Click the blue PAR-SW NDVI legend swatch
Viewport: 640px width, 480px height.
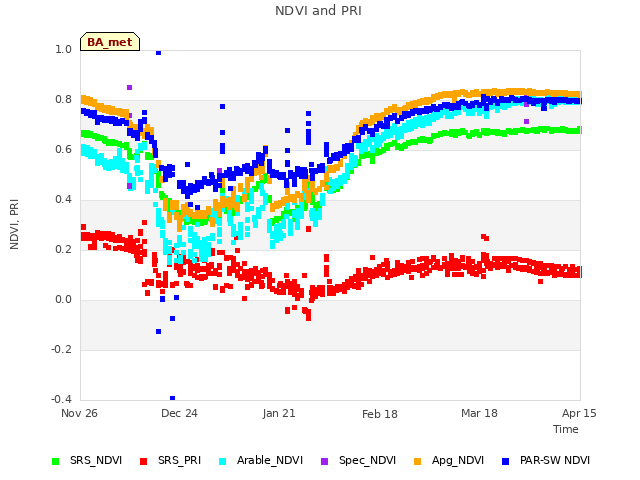505,461
